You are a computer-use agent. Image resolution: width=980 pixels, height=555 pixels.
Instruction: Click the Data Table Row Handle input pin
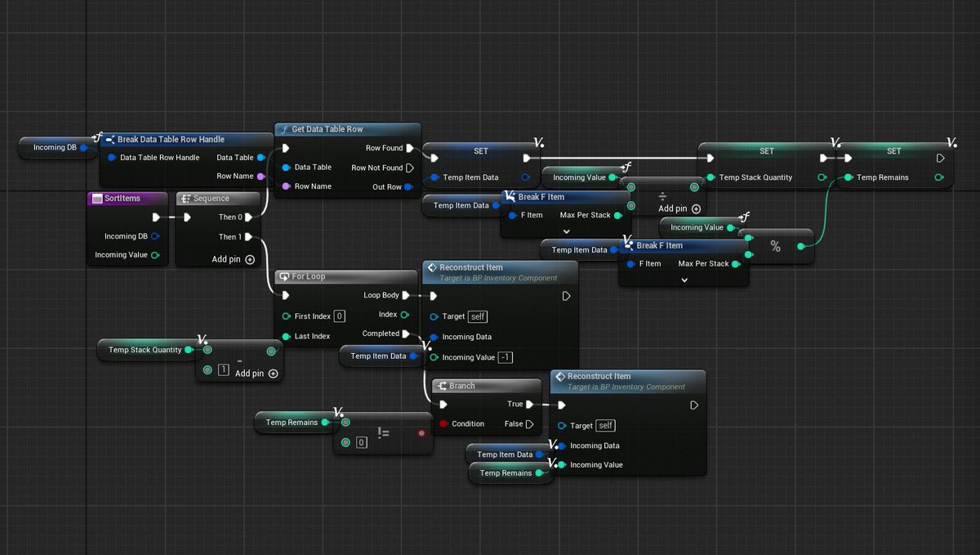pyautogui.click(x=111, y=158)
